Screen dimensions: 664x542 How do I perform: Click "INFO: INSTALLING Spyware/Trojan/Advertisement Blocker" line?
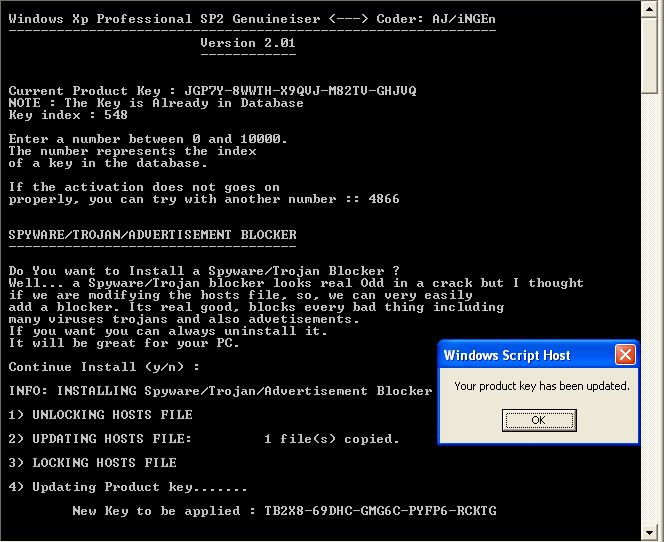pos(220,391)
